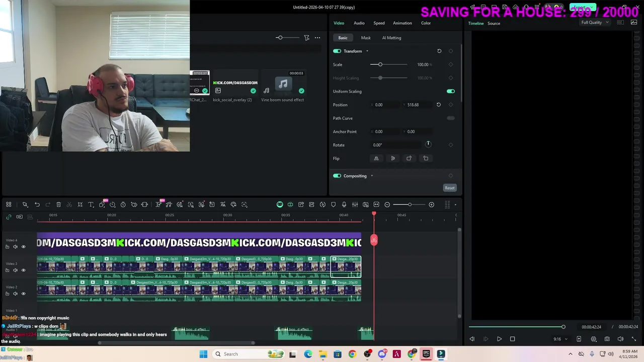Image resolution: width=644 pixels, height=362 pixels.
Task: Click the preview progress bar handle
Action: point(563,327)
